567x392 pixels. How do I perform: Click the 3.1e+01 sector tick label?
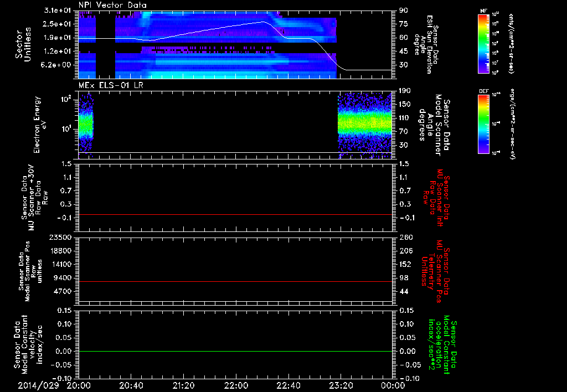pyautogui.click(x=58, y=11)
